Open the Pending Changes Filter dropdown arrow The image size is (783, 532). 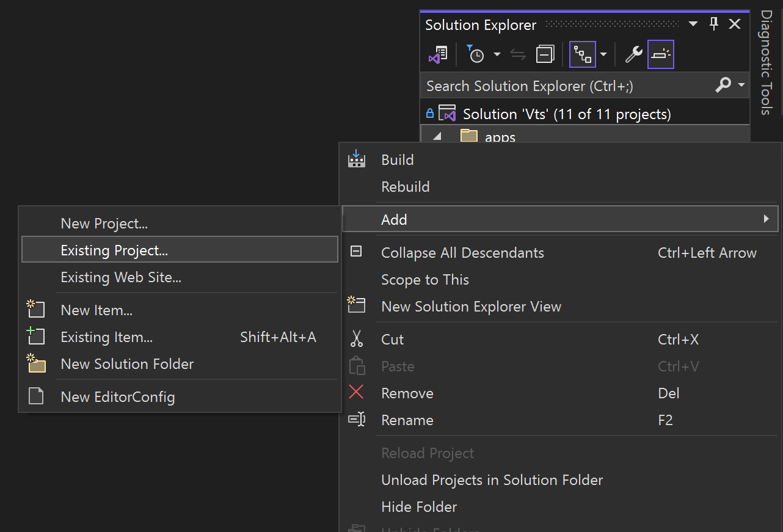(497, 54)
